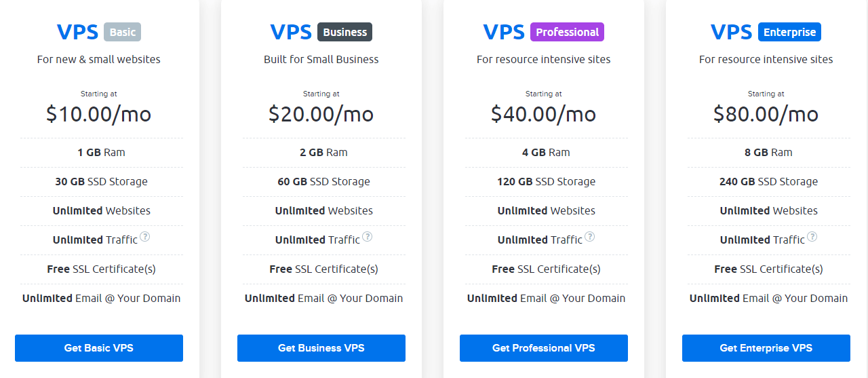The height and width of the screenshot is (378, 868).
Task: Click VPS heading of Professional plan
Action: coord(504,32)
